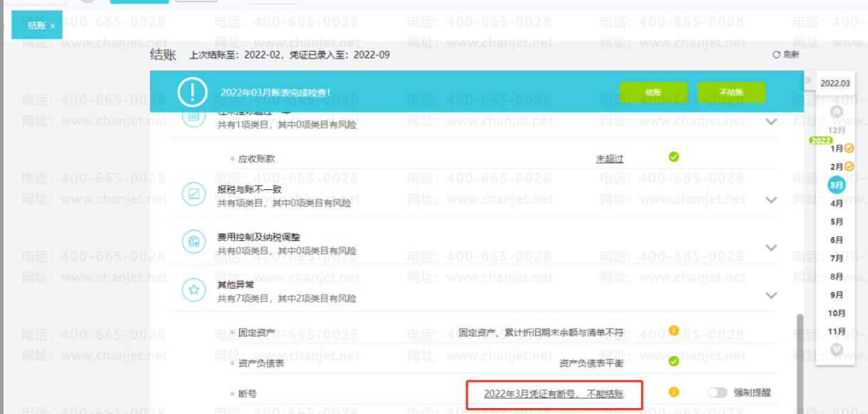This screenshot has height=414, width=868.
Task: Select 8月 in the timeline
Action: [x=837, y=277]
